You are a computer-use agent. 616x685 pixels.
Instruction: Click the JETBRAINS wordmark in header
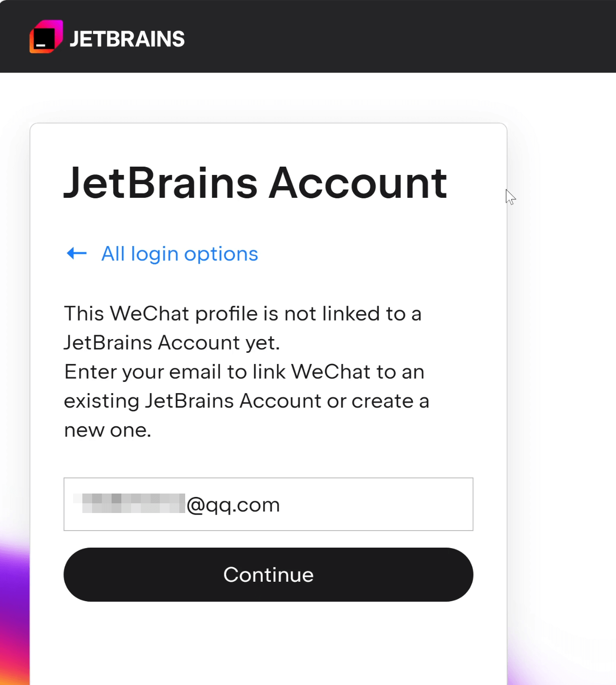pyautogui.click(x=127, y=39)
